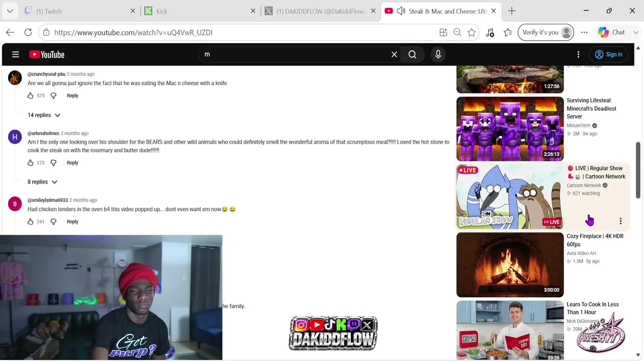
Task: Open the Regular Show video options menu
Action: [x=620, y=221]
